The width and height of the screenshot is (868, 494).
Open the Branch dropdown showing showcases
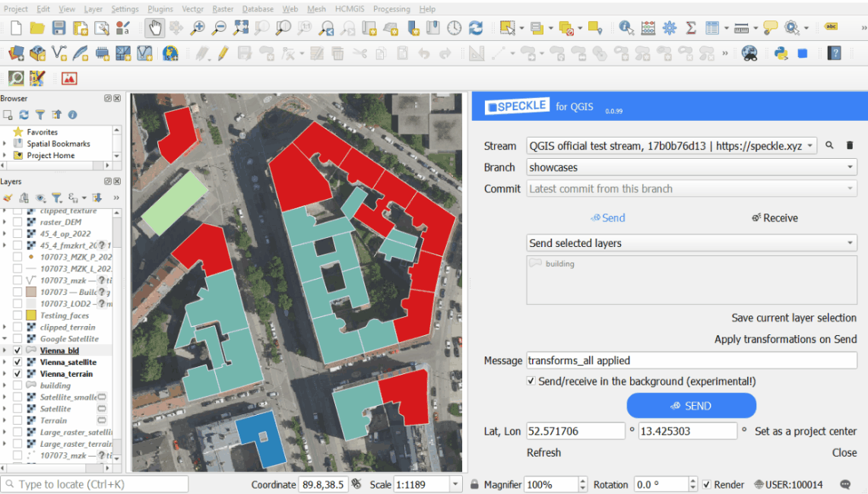(x=692, y=167)
